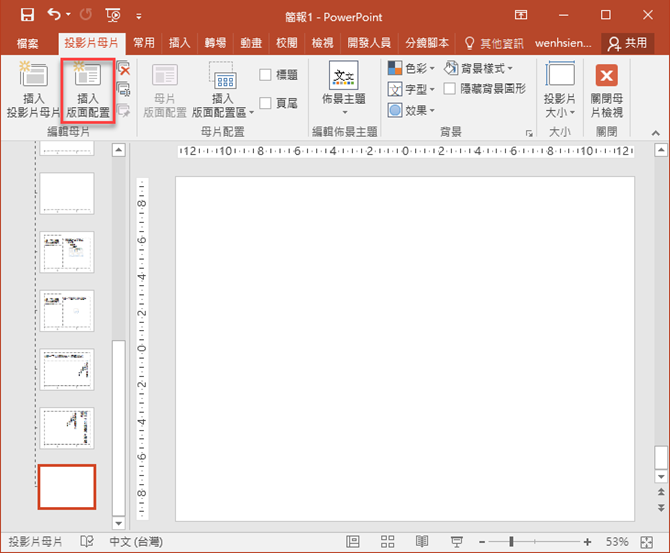The image size is (670, 553).
Task: Open the 校閱 tab
Action: pos(287,43)
